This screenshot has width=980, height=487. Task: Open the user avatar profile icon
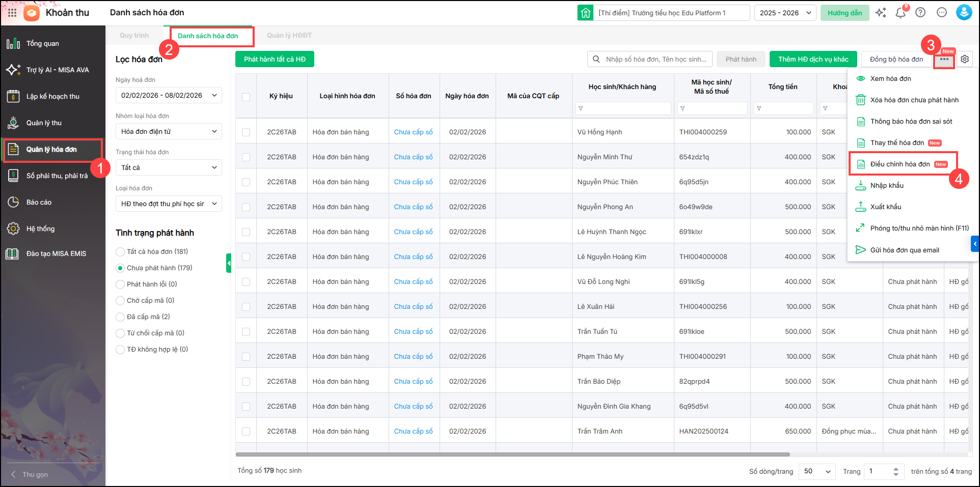[964, 13]
